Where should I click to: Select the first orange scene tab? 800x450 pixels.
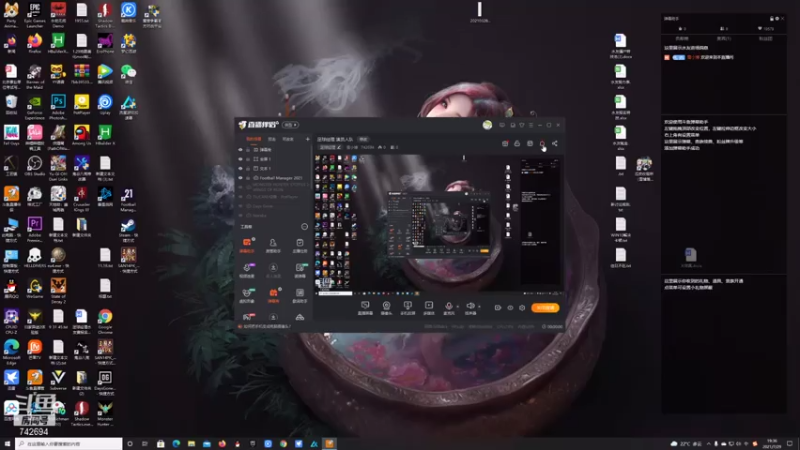pos(254,139)
